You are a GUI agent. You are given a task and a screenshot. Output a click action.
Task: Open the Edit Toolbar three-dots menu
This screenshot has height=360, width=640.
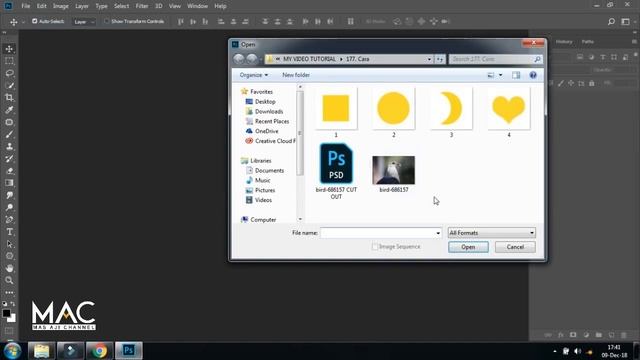point(9,292)
